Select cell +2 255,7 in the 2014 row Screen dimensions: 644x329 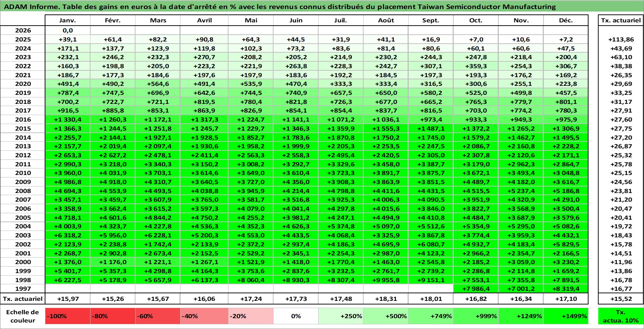68,137
